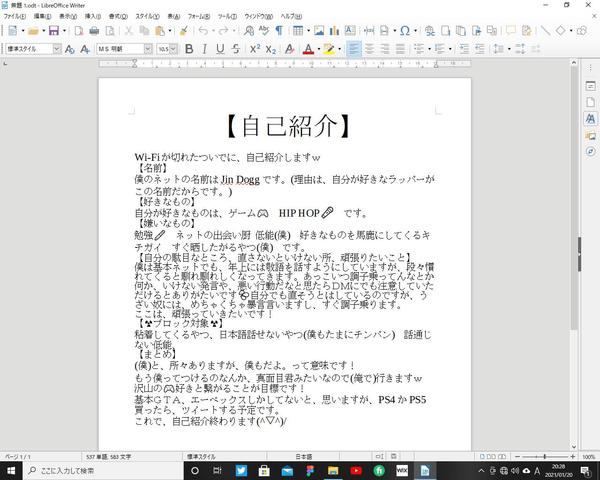The width and height of the screenshot is (600, 480).
Task: Toggle Underline formatting
Action: (x=220, y=49)
